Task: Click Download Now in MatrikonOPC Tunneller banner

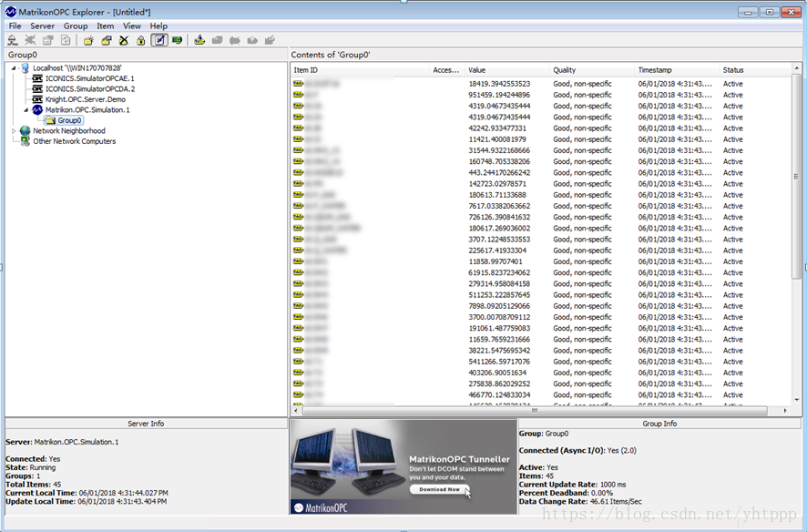Action: coord(440,489)
